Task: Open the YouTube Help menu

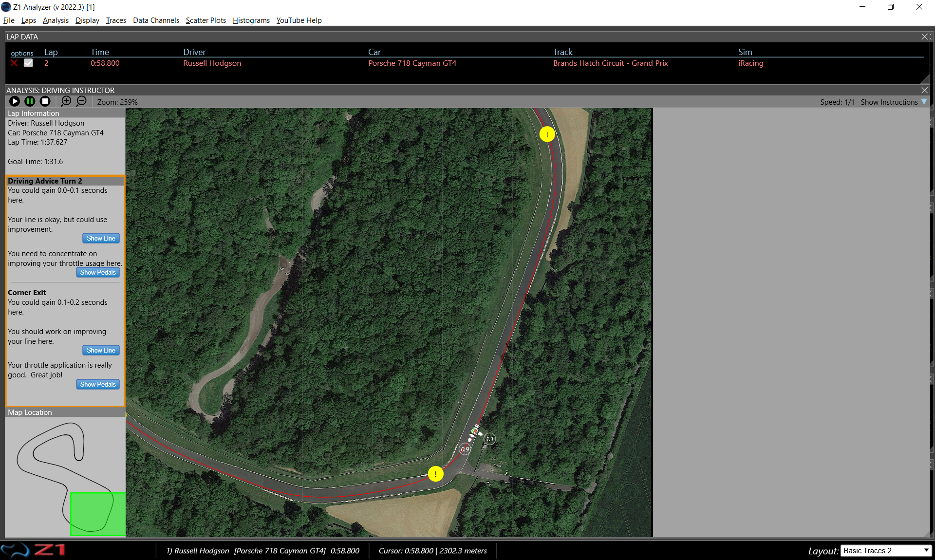Action: point(299,20)
